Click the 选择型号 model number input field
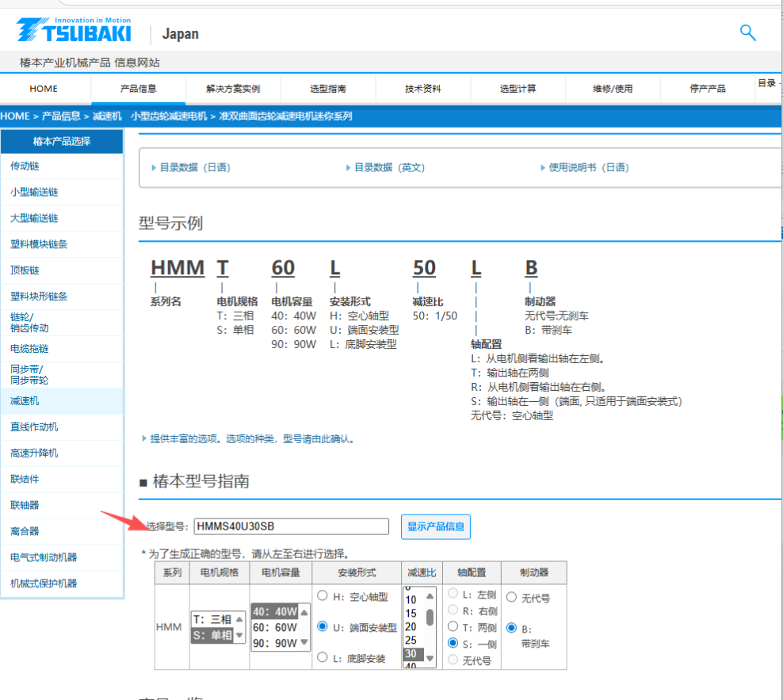This screenshot has height=700, width=783. [291, 526]
